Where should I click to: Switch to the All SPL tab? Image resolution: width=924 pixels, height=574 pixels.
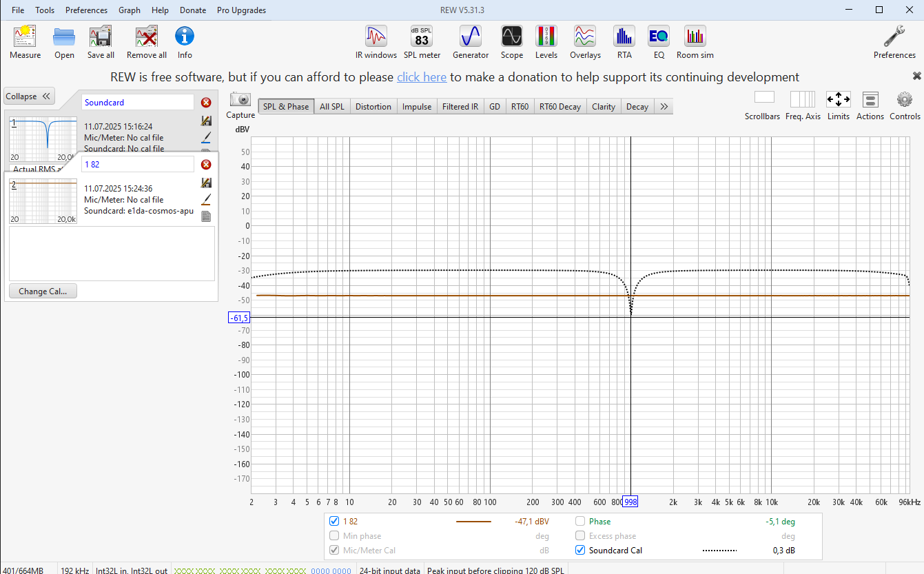(332, 107)
